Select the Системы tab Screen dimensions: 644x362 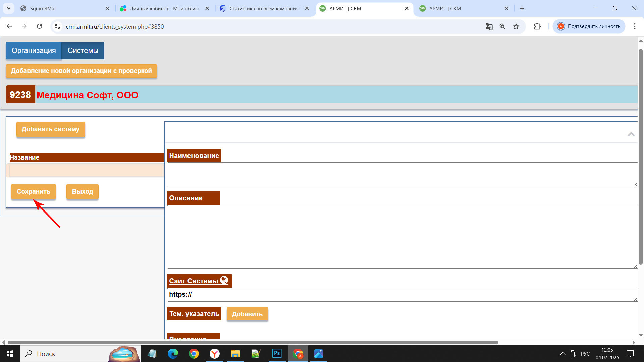(x=83, y=51)
